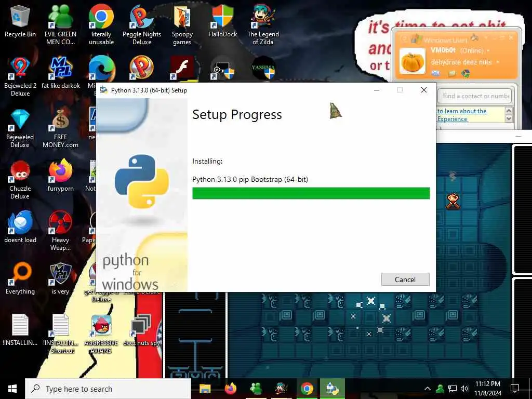The height and width of the screenshot is (399, 532).
Task: Click the 'to learn about the Experience' link
Action: pos(462,115)
